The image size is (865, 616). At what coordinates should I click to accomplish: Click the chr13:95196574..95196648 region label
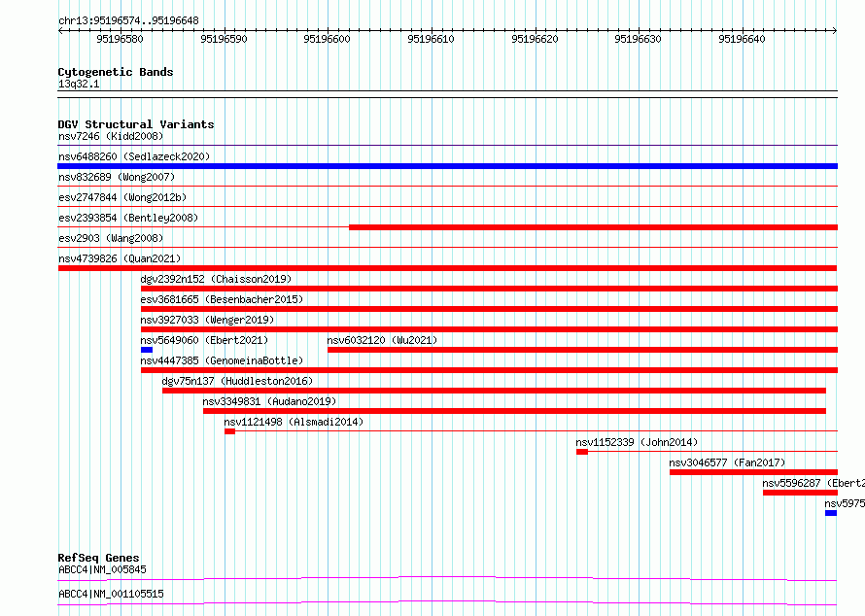(x=128, y=21)
